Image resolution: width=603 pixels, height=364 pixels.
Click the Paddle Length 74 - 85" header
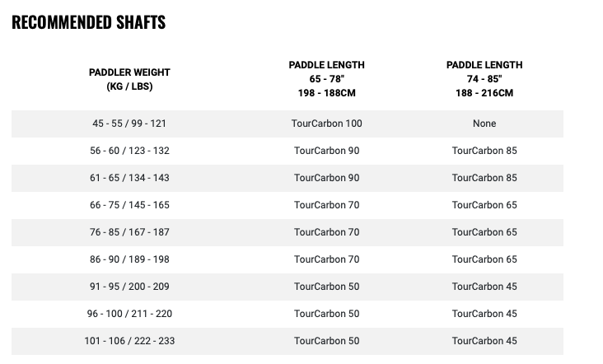pos(484,79)
